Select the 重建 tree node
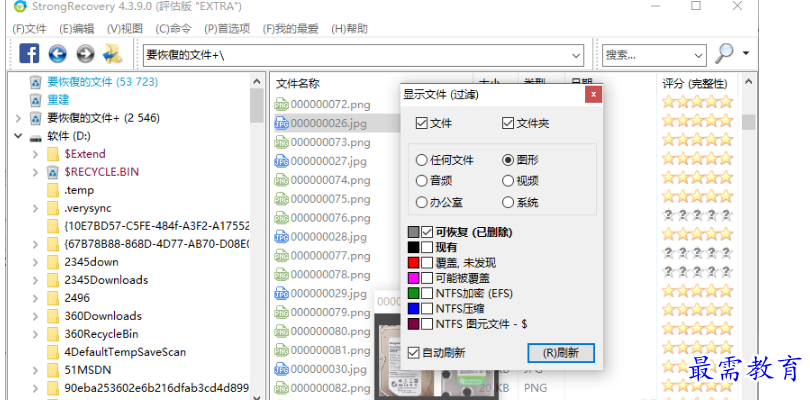810x400 pixels. [x=58, y=100]
